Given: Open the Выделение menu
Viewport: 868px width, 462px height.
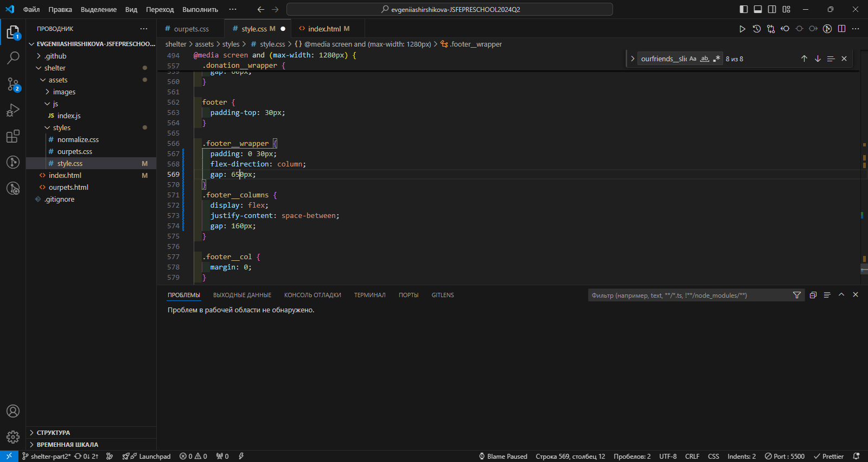Looking at the screenshot, I should coord(99,9).
